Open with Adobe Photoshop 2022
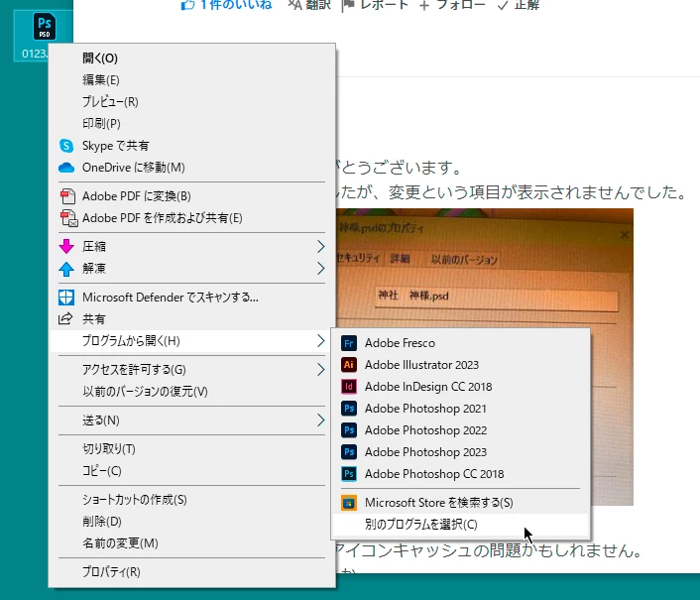The width and height of the screenshot is (700, 600). [x=461, y=430]
